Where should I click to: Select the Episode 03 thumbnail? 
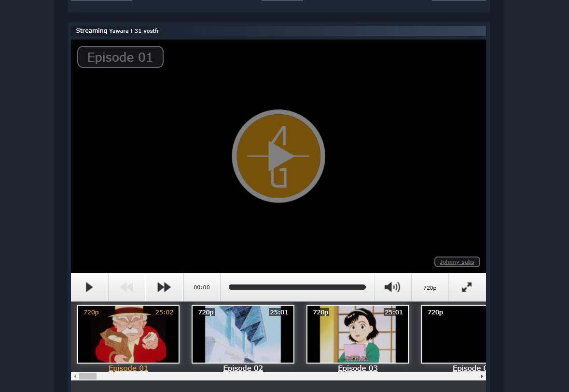[x=358, y=334]
